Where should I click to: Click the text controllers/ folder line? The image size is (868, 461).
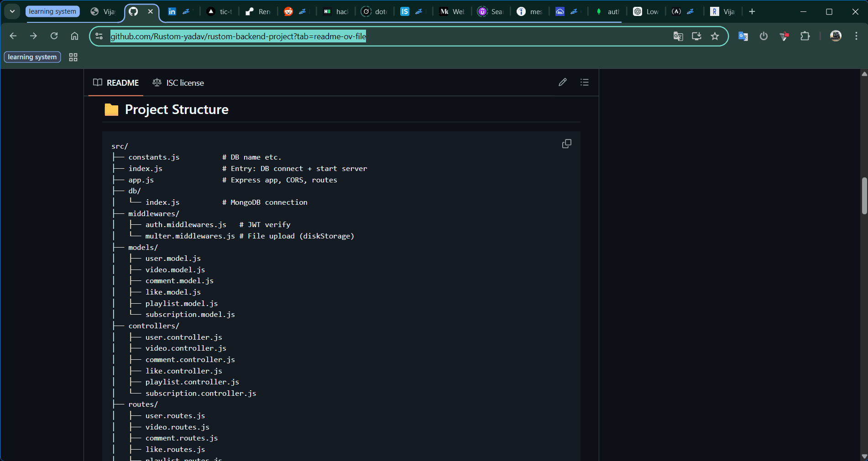point(154,326)
